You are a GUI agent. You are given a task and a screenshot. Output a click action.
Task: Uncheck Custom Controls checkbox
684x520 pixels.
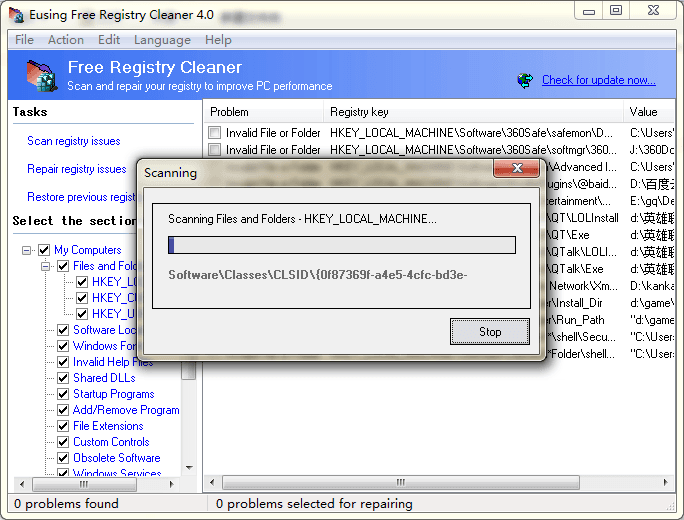pos(63,442)
